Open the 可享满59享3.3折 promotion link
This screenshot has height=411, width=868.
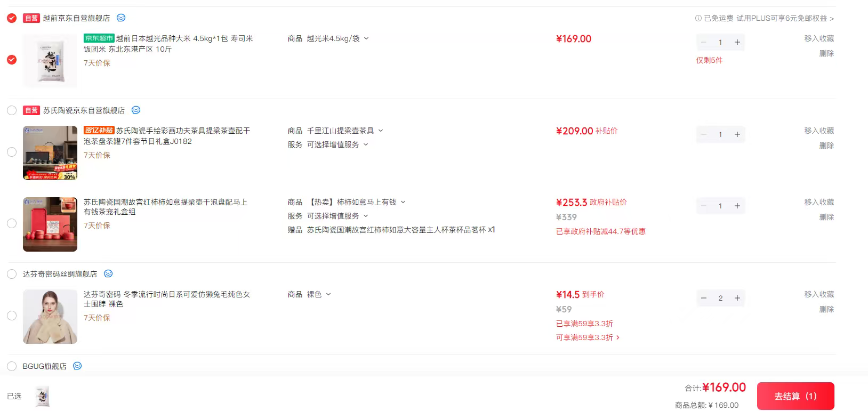pos(588,337)
